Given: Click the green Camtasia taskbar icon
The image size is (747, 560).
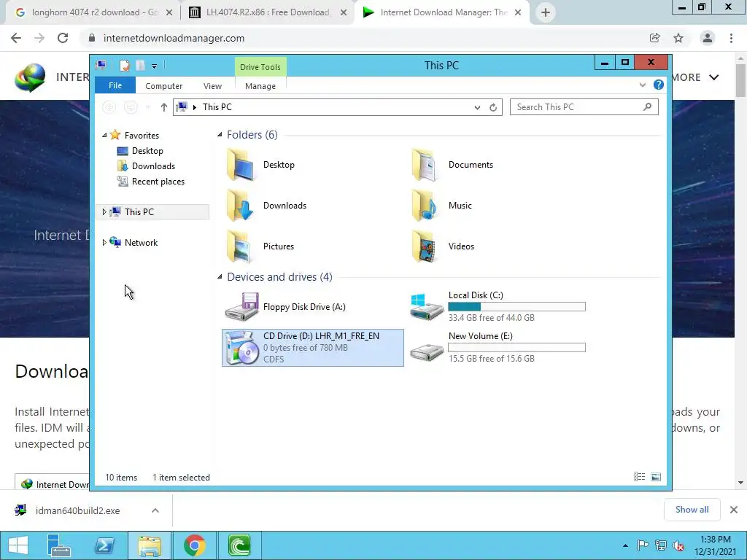Looking at the screenshot, I should point(239,545).
